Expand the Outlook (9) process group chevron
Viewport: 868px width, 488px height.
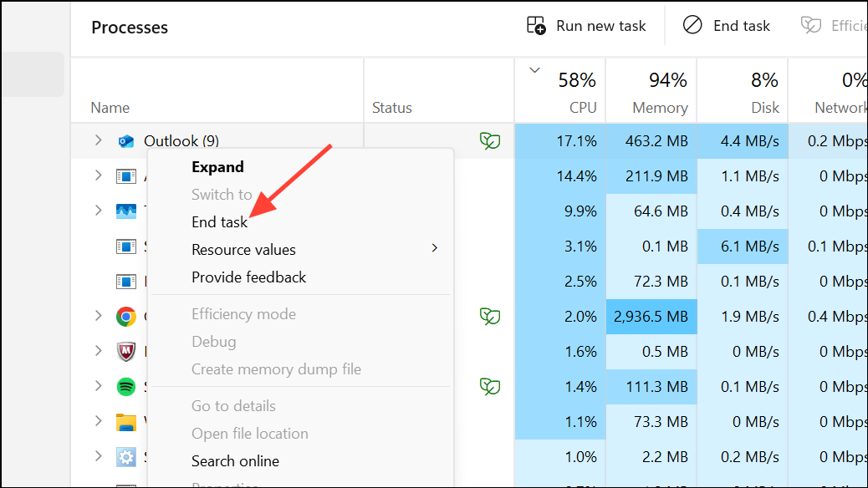[x=98, y=140]
